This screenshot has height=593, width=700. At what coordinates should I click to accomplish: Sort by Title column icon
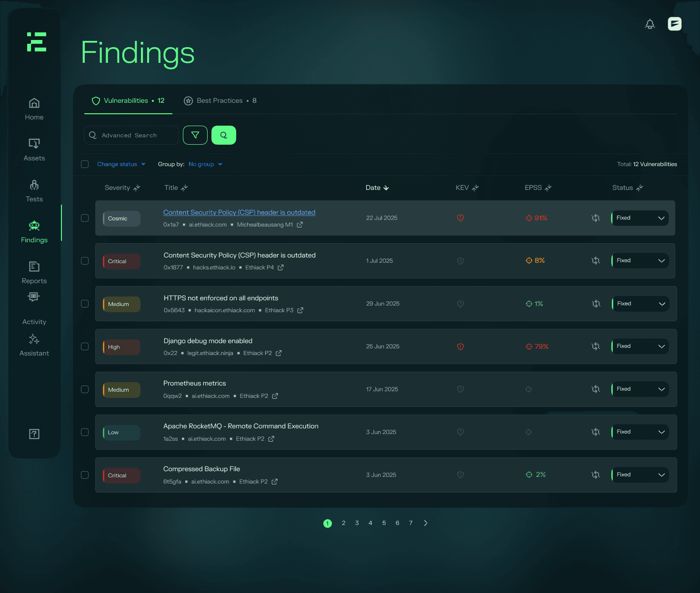pos(184,188)
